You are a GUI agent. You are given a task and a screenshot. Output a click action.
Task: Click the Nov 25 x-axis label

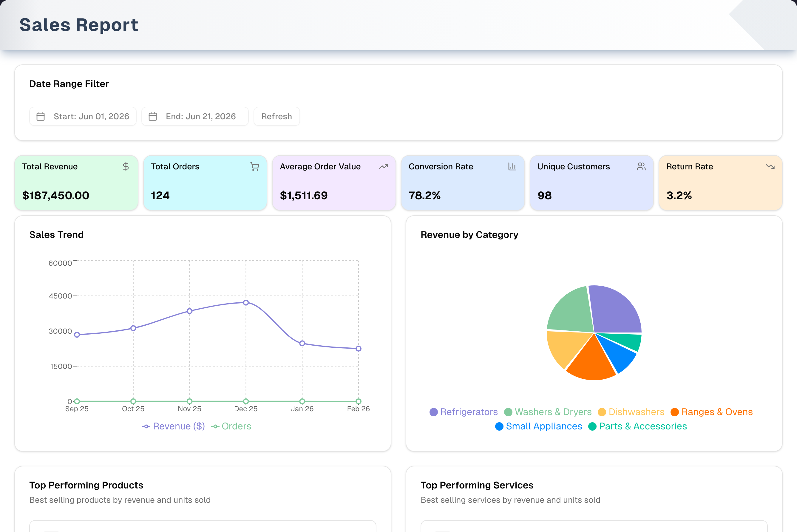[190, 409]
